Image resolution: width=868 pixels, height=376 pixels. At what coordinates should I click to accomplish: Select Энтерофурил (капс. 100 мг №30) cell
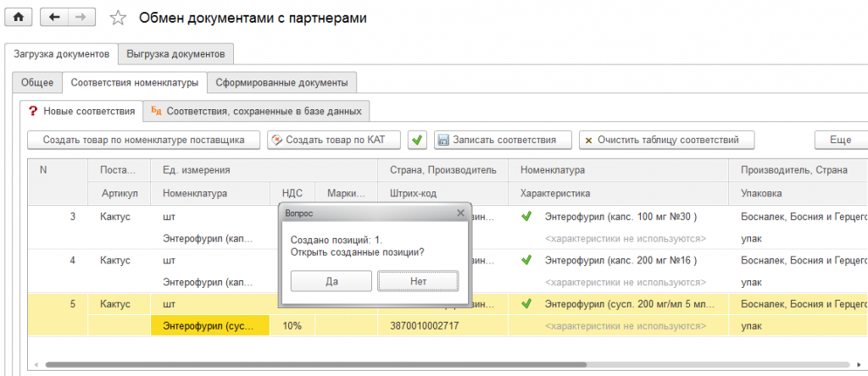coord(620,217)
